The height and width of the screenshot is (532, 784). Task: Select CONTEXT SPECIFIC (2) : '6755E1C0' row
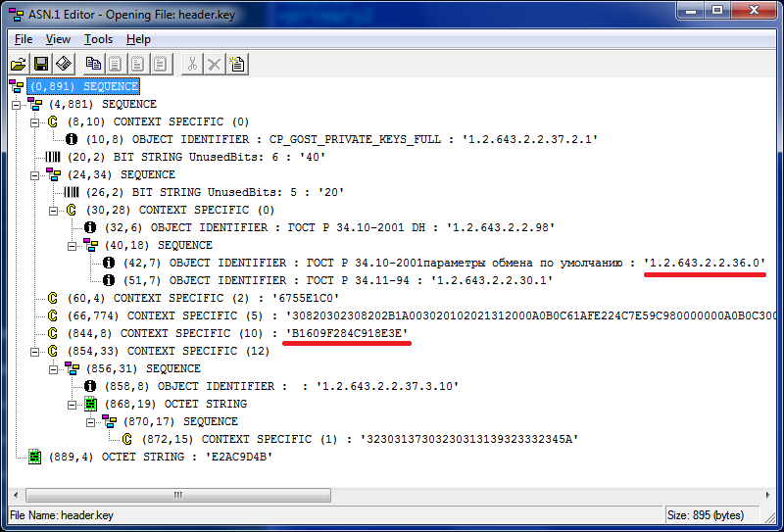204,298
